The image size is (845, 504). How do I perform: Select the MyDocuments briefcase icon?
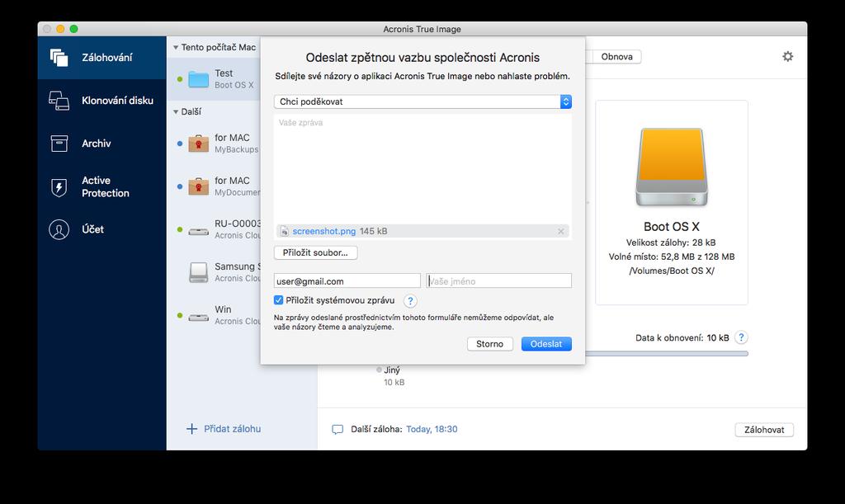pos(198,186)
